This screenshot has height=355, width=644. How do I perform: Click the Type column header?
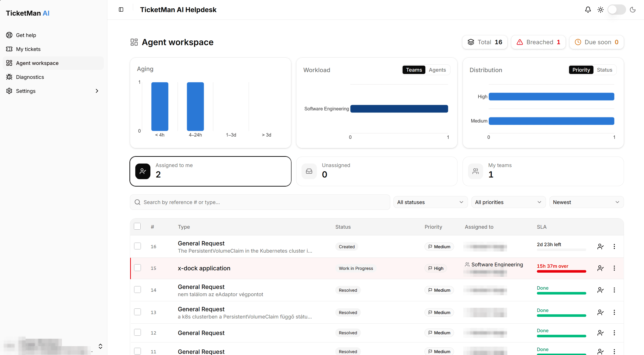pyautogui.click(x=184, y=227)
